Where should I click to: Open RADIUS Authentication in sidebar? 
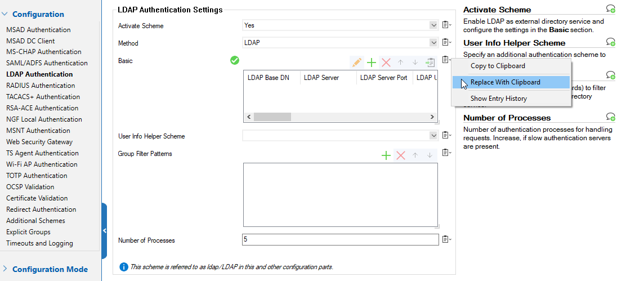click(41, 86)
